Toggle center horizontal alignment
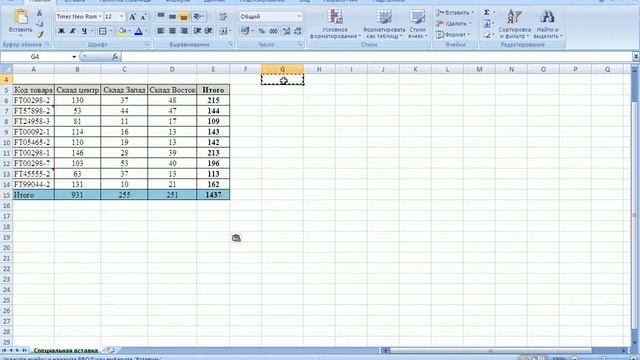 (x=172, y=31)
